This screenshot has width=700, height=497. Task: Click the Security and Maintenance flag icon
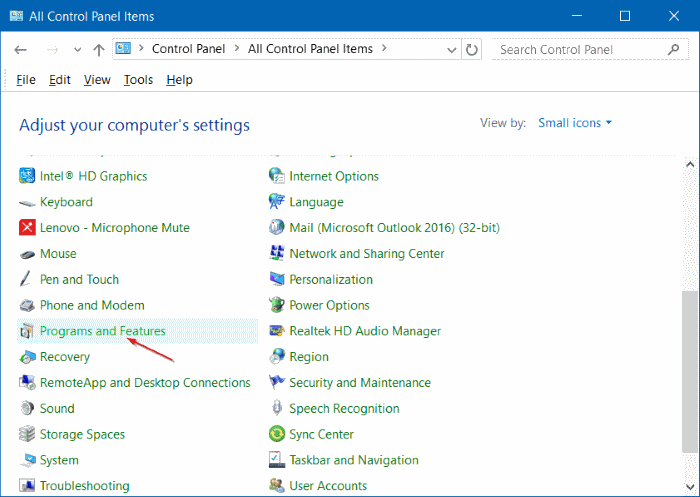pos(277,382)
